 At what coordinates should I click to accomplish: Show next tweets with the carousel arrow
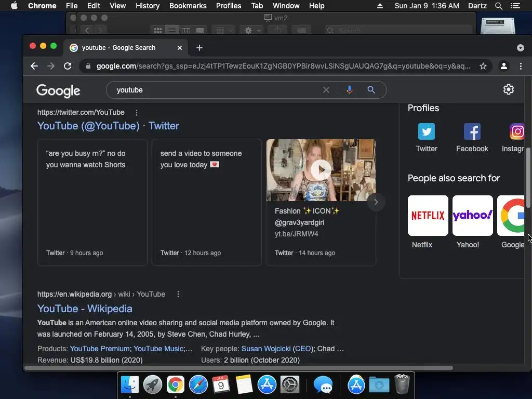pos(376,202)
